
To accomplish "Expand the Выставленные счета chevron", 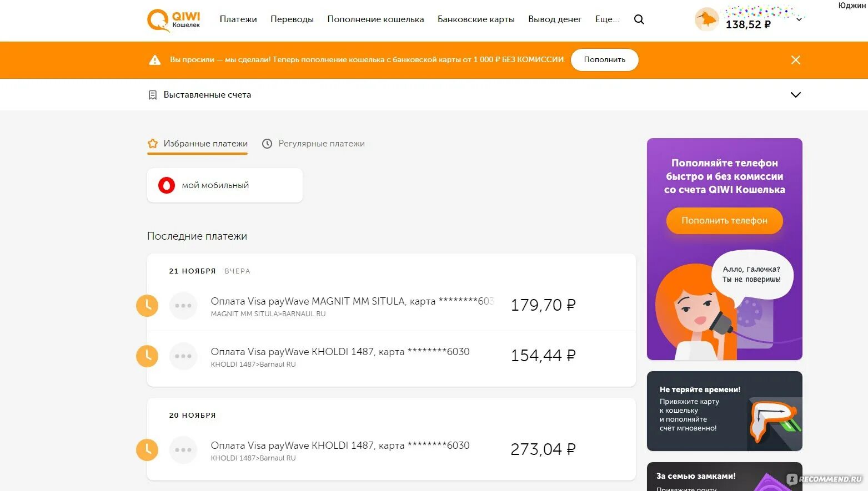I will point(796,95).
